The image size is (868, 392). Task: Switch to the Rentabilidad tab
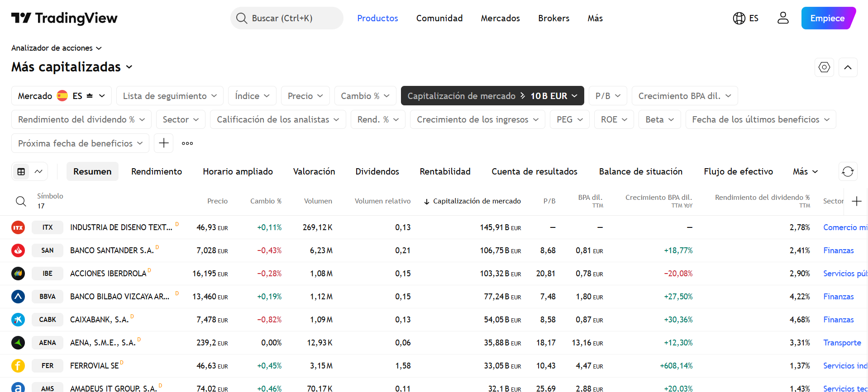point(445,171)
